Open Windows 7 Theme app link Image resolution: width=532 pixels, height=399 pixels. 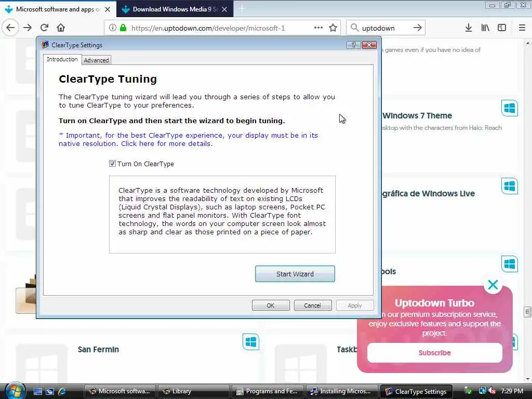coord(417,116)
